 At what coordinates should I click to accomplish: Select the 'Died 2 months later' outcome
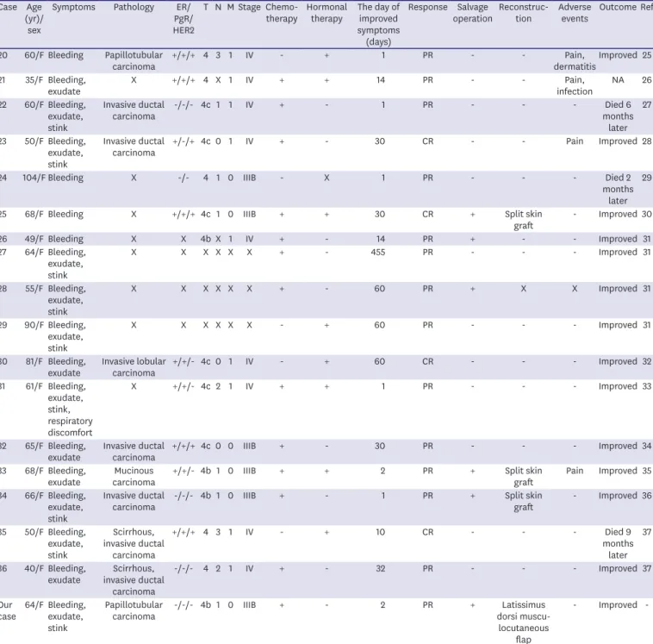pos(618,190)
